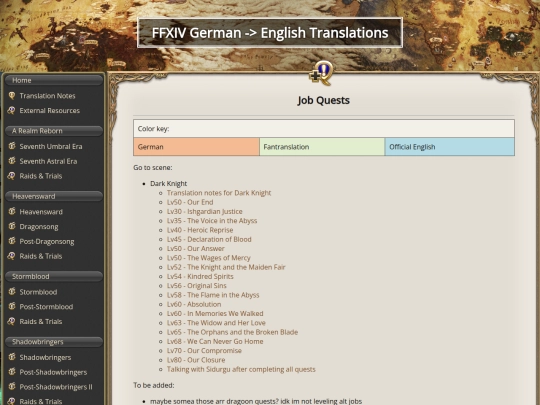The width and height of the screenshot is (540, 405).
Task: Click the icon beside Heavensward sidebar link
Action: click(x=12, y=211)
